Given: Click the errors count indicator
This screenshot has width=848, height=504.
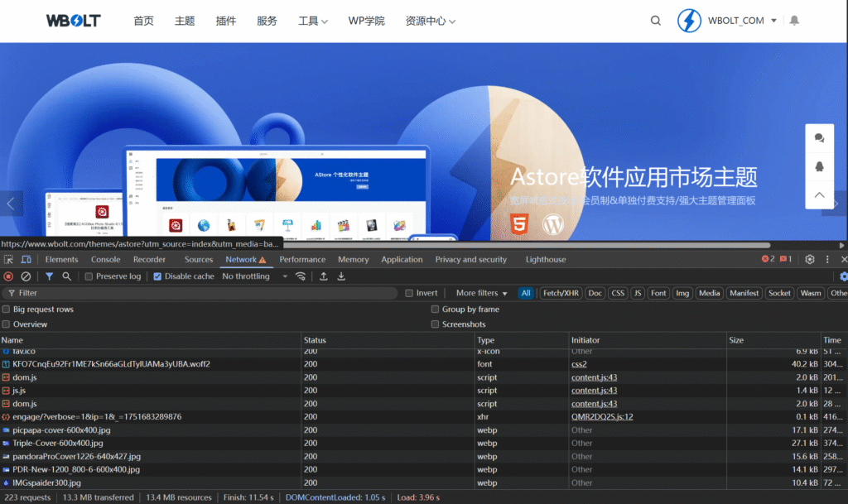Looking at the screenshot, I should (x=768, y=259).
